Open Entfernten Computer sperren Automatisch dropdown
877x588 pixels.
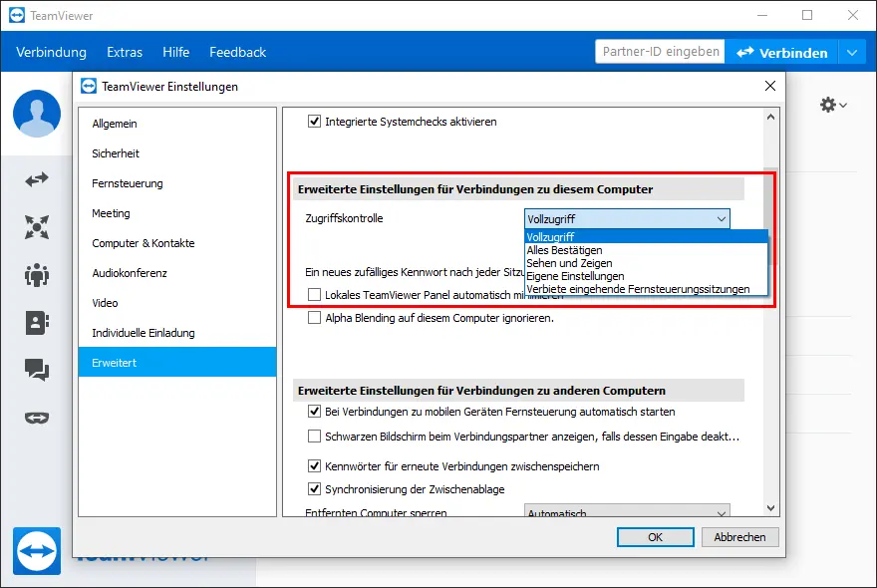[x=627, y=511]
